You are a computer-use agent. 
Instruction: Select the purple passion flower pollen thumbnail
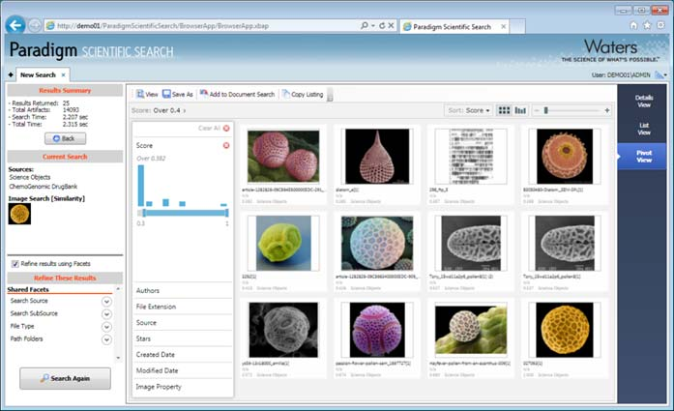coord(377,330)
